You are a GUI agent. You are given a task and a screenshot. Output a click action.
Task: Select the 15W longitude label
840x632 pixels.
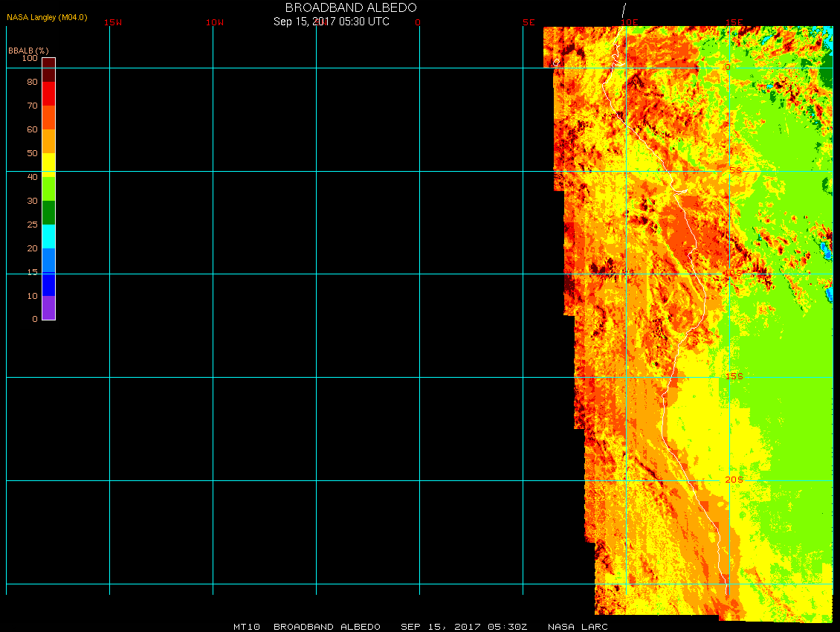point(113,22)
